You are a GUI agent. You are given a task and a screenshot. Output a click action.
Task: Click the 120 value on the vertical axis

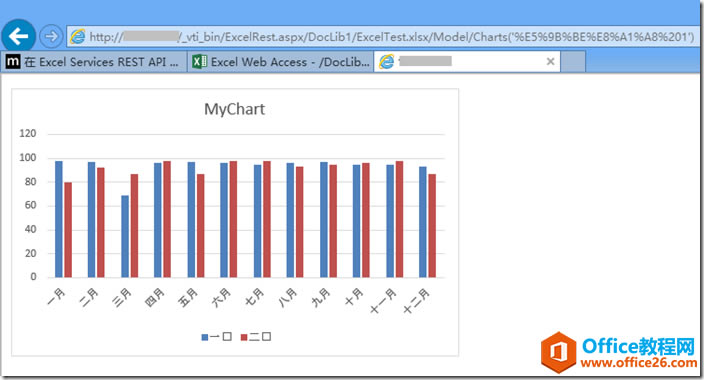[28, 133]
